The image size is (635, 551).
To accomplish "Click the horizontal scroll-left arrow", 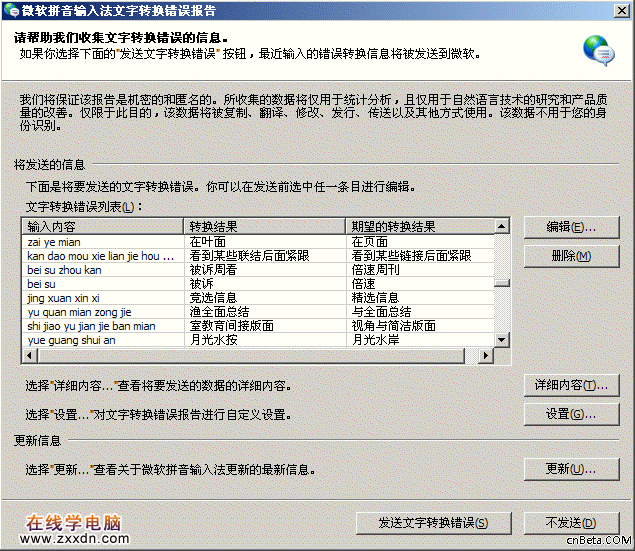I will (x=30, y=355).
